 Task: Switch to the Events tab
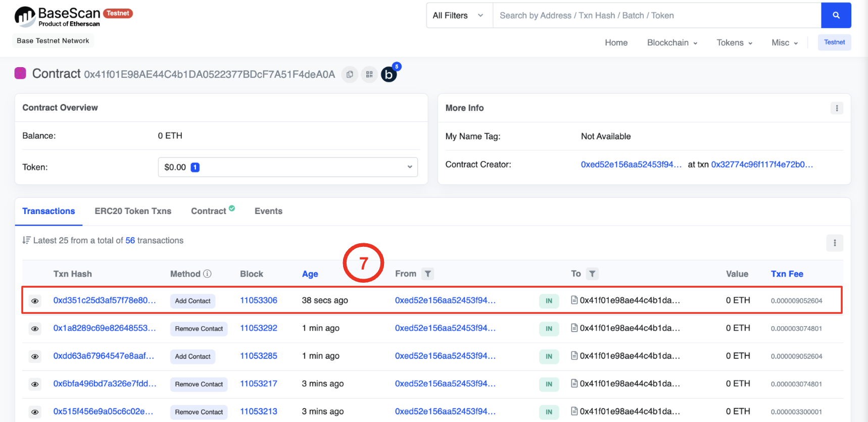pos(268,211)
